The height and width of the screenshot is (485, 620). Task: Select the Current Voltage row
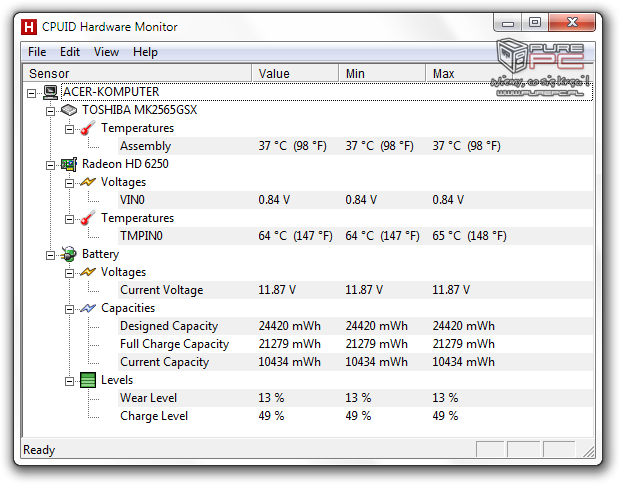(355, 290)
